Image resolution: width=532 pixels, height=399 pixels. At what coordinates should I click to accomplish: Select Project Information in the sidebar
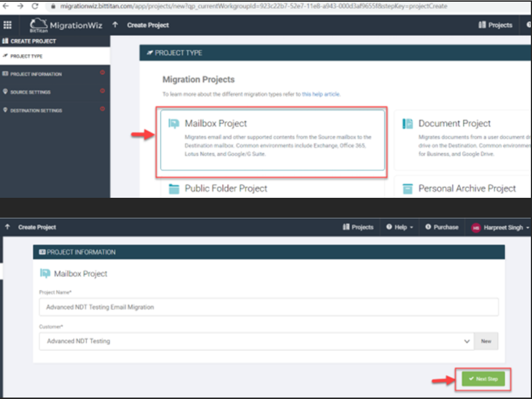pos(55,74)
